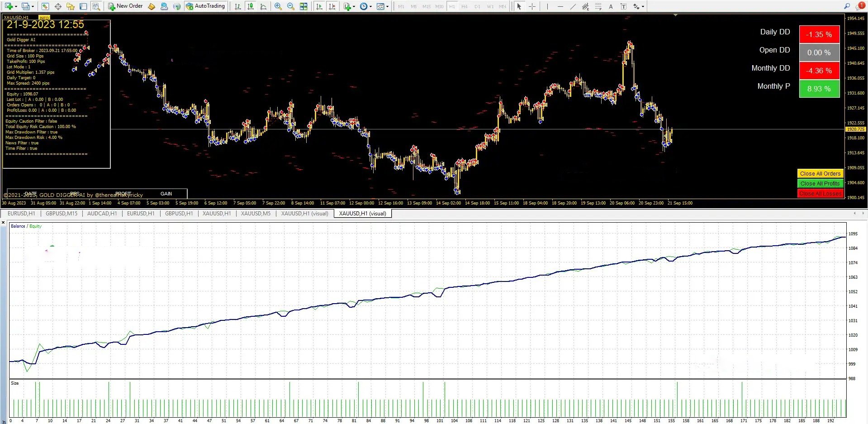Screen dimensions: 868x424
Task: Click the yellow INFO button
Action: pyautogui.click(x=44, y=18)
